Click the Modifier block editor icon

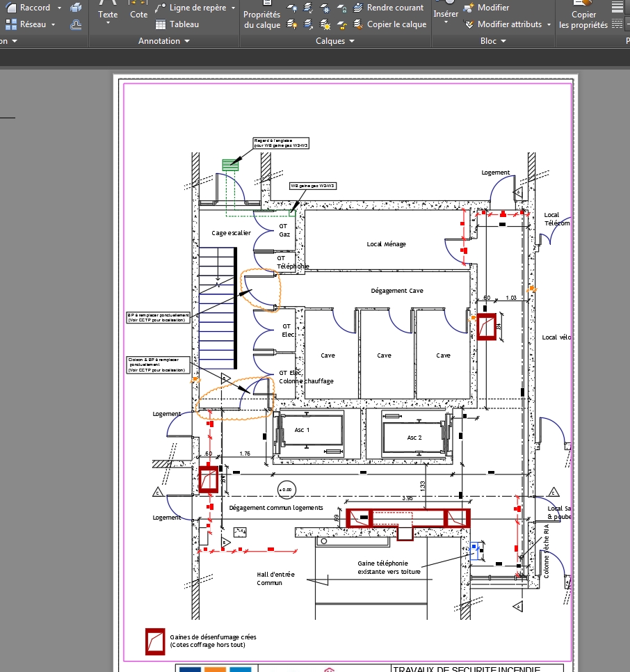[x=469, y=8]
